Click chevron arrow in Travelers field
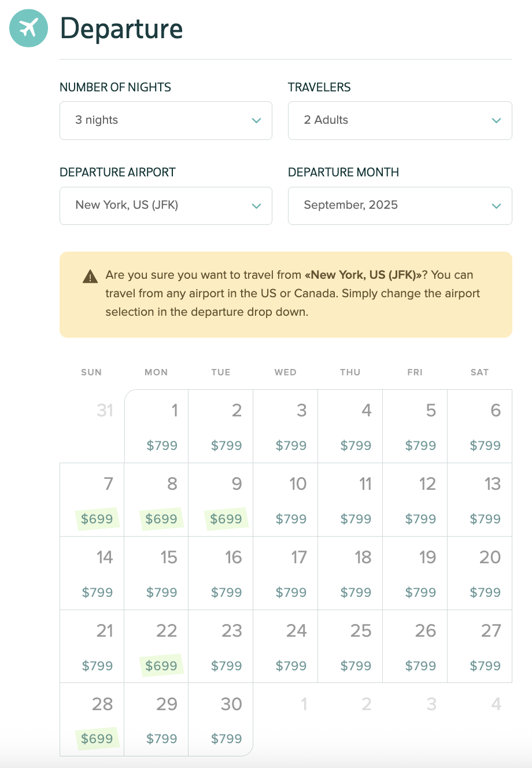This screenshot has width=532, height=768. click(x=496, y=120)
